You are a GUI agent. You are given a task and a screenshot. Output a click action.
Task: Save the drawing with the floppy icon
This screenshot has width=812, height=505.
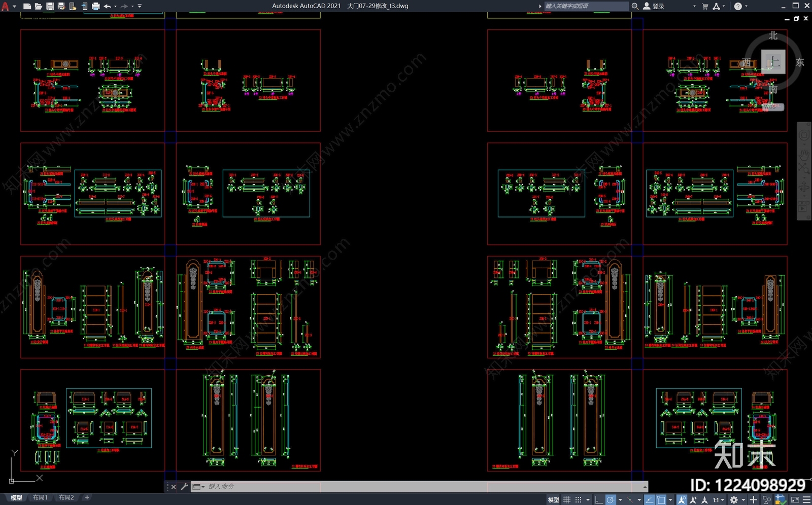[50, 6]
